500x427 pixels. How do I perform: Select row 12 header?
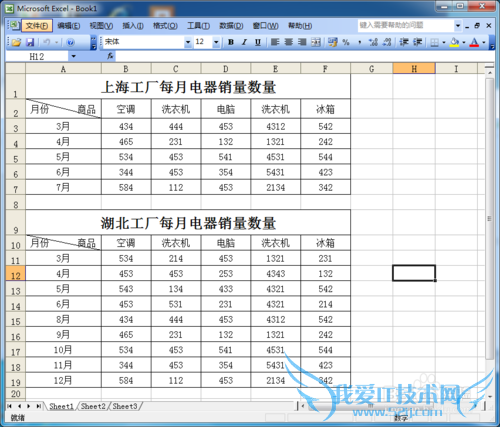pyautogui.click(x=15, y=274)
